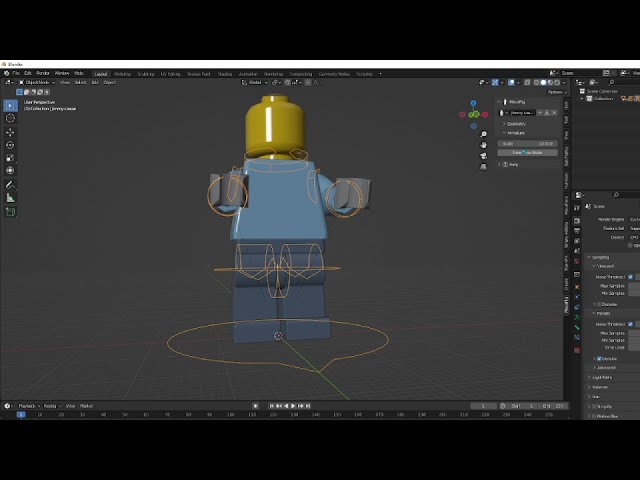Open the Scene properties tab icon
Screen dimensions: 640x480
(x=577, y=251)
